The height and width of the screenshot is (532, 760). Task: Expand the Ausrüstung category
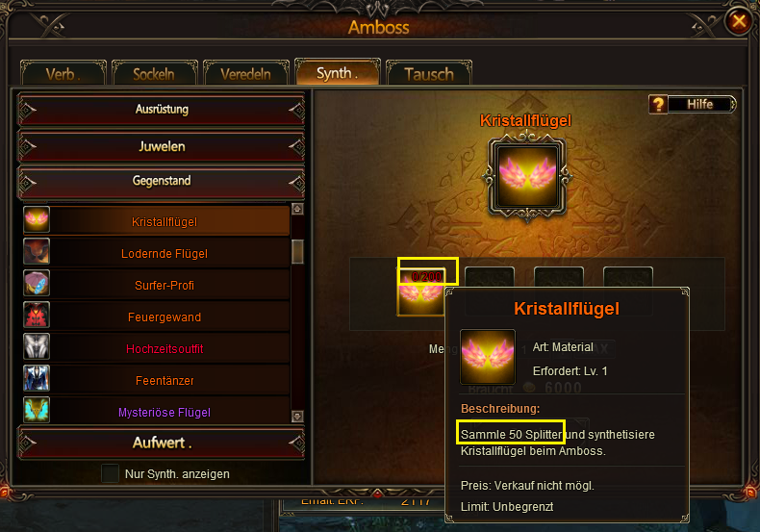pos(162,109)
